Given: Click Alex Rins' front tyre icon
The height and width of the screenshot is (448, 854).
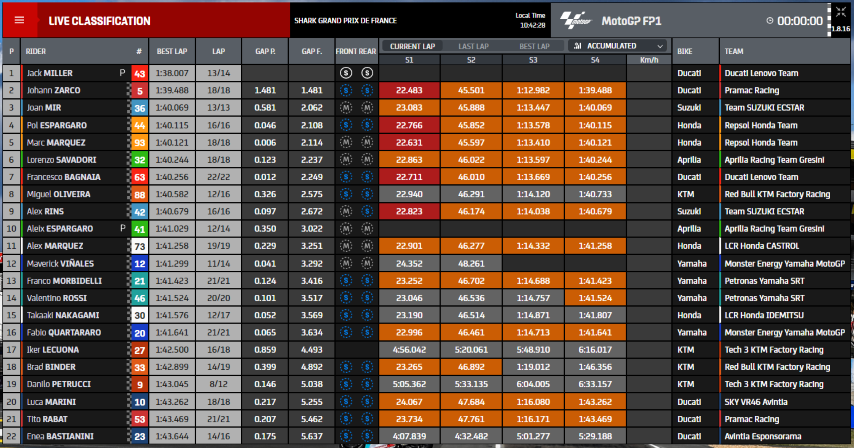Looking at the screenshot, I should pos(346,211).
